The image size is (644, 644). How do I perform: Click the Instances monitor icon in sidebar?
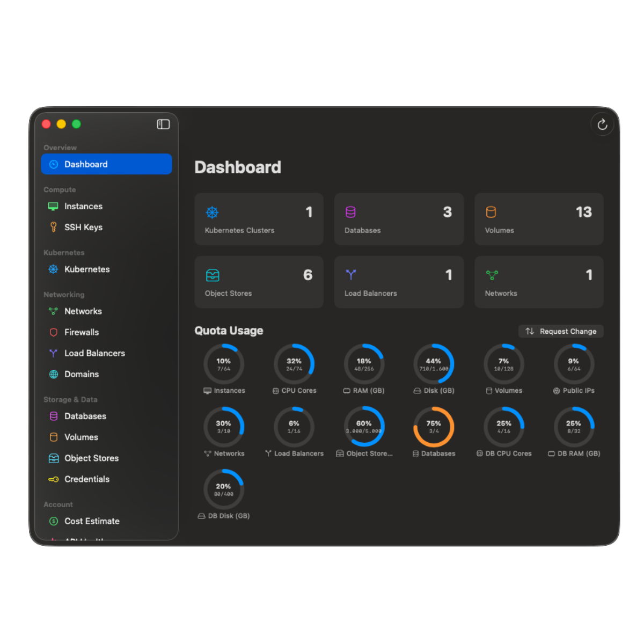(53, 206)
